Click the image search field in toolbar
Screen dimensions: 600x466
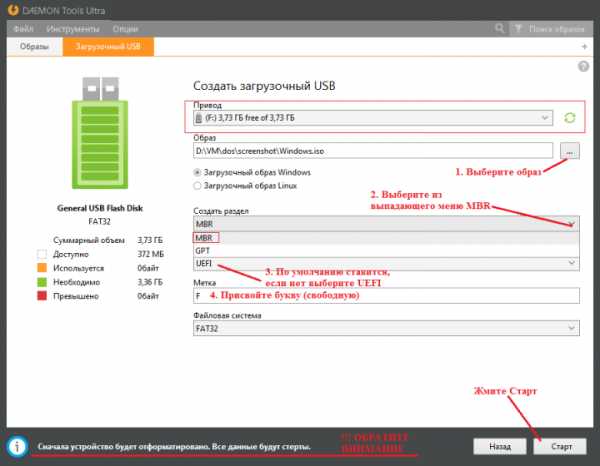click(551, 29)
